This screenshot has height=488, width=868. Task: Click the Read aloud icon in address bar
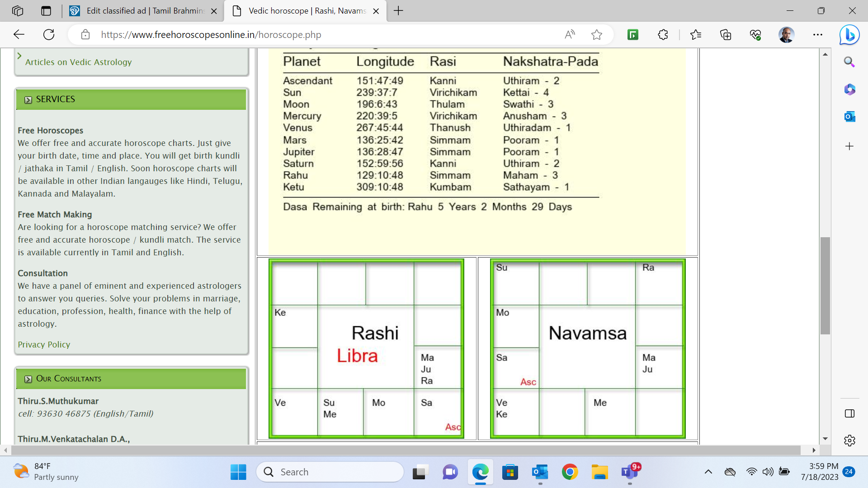click(570, 34)
